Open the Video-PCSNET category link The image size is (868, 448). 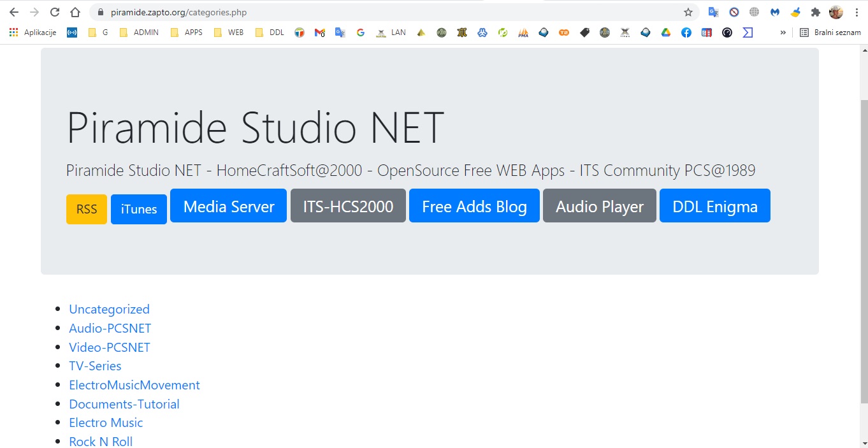click(x=110, y=347)
